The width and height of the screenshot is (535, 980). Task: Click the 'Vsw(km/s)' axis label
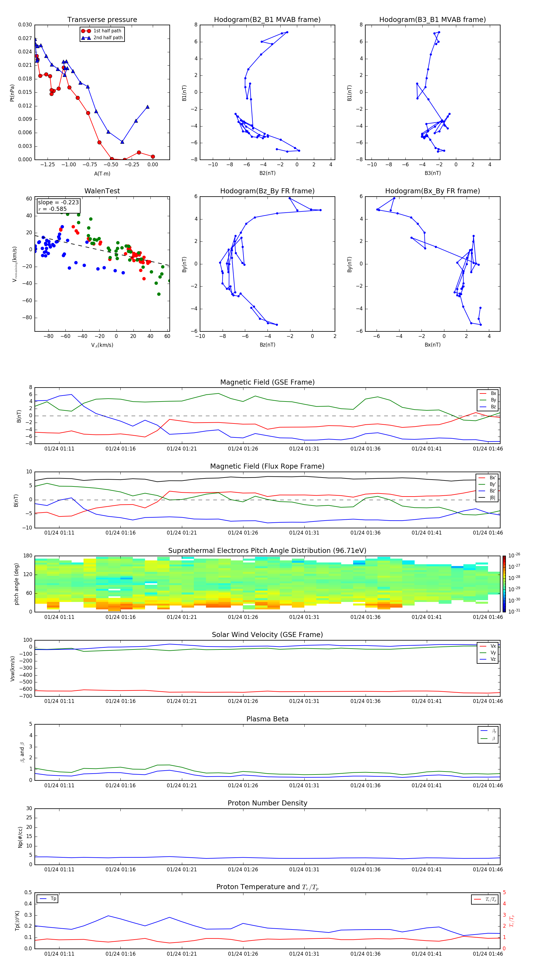coord(12,668)
